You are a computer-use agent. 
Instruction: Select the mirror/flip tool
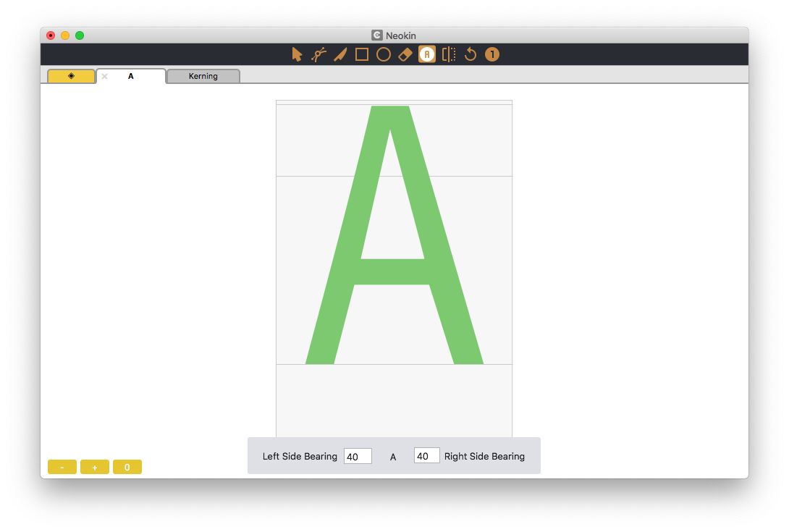447,54
